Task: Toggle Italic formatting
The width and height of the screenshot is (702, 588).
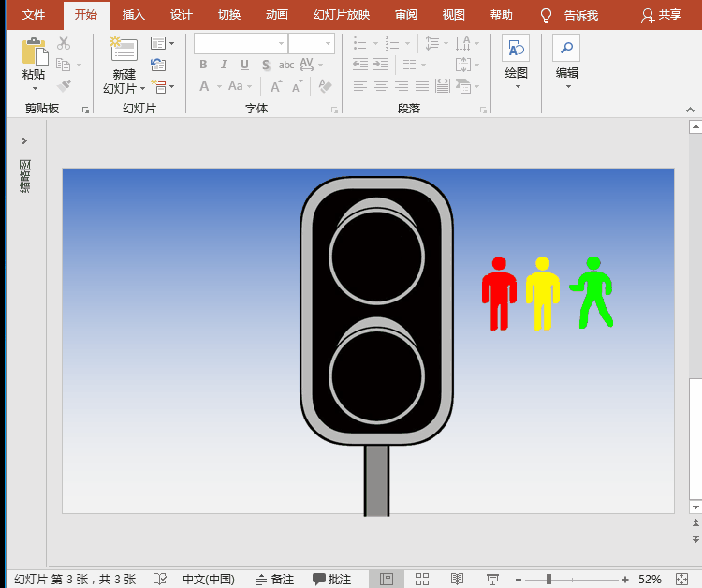Action: pyautogui.click(x=224, y=65)
